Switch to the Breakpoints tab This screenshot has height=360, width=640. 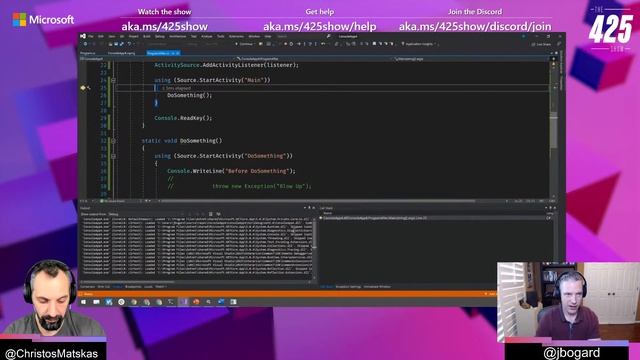pyautogui.click(x=133, y=287)
